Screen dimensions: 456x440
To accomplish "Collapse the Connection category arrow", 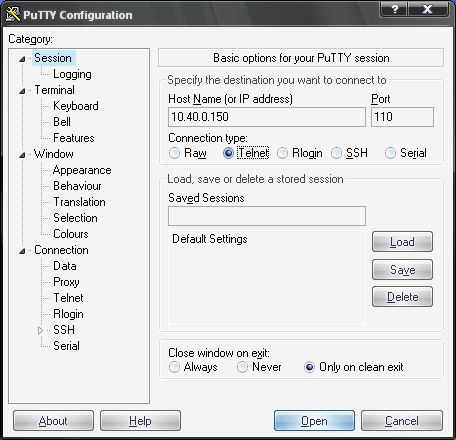I will [22, 251].
